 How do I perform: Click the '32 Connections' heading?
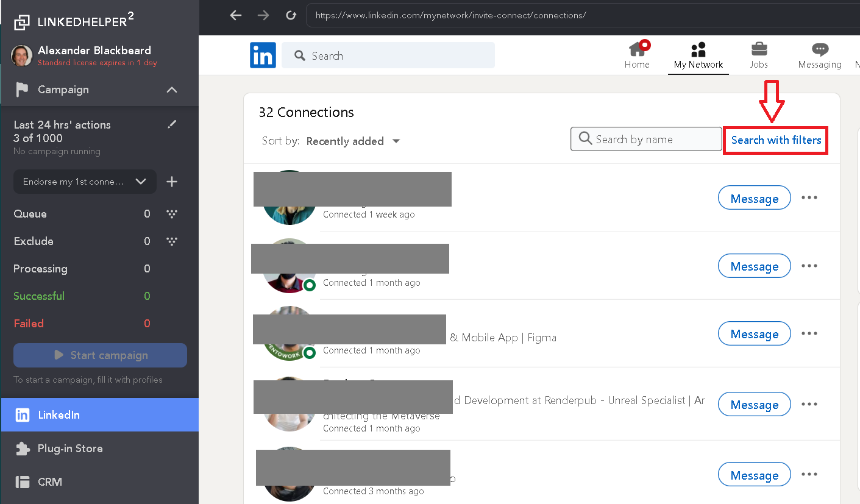pyautogui.click(x=307, y=112)
